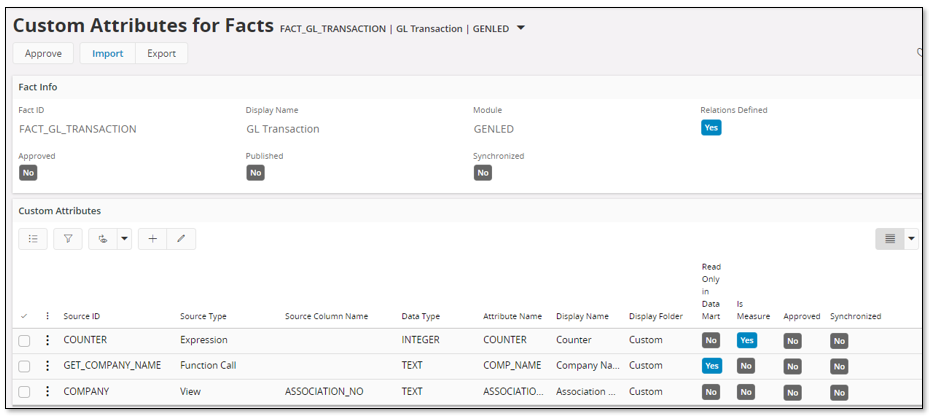Sort by the Source ID column header
Screen dimensions: 929x416
click(82, 316)
